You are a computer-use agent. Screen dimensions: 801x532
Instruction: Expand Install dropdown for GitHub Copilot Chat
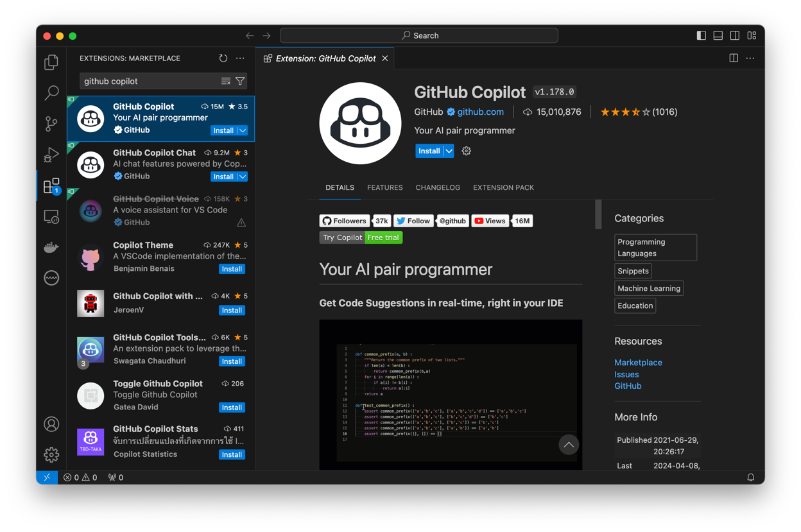tap(243, 176)
